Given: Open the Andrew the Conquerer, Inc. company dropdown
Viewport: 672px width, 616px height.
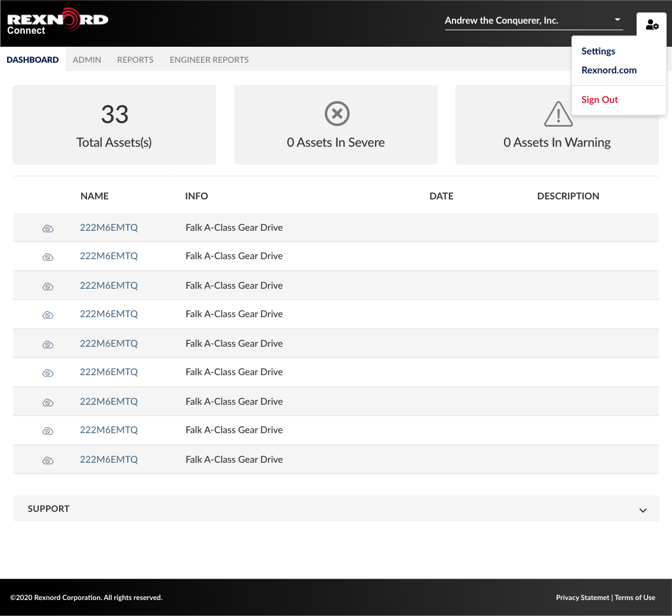Looking at the screenshot, I should 534,21.
